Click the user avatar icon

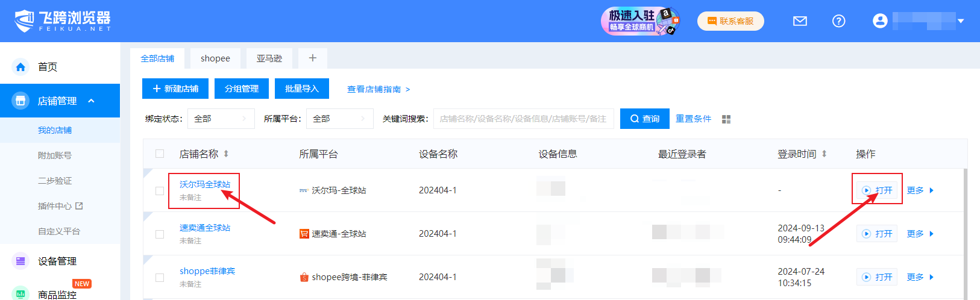pos(880,21)
